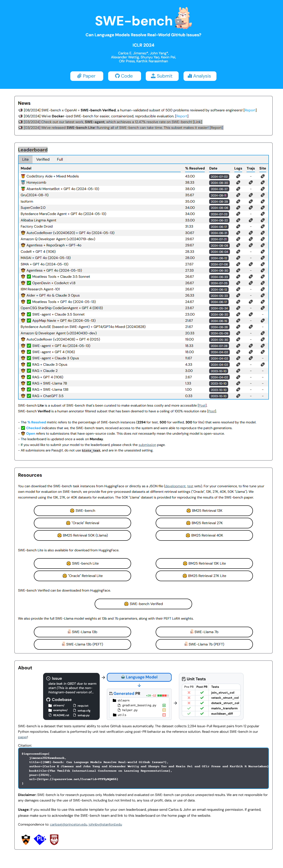Open the Code GitHub button
The width and height of the screenshot is (283, 868).
tap(124, 76)
